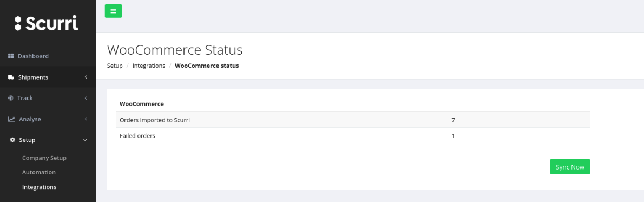Click the Setup gear icon

point(12,140)
